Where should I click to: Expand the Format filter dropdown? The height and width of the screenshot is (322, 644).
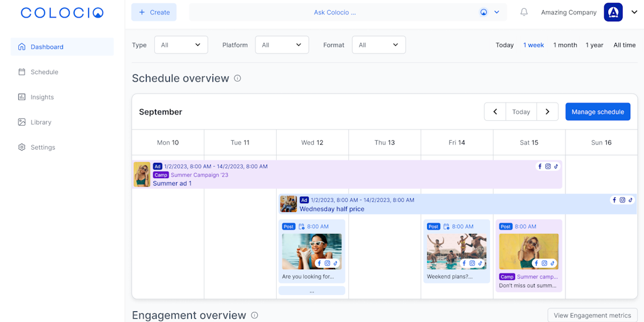(379, 45)
